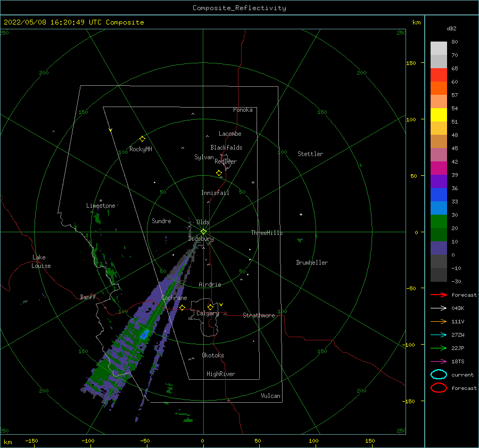Click the asterisk marker east of RedDeer
This screenshot has height=448, width=479.
pos(253,183)
